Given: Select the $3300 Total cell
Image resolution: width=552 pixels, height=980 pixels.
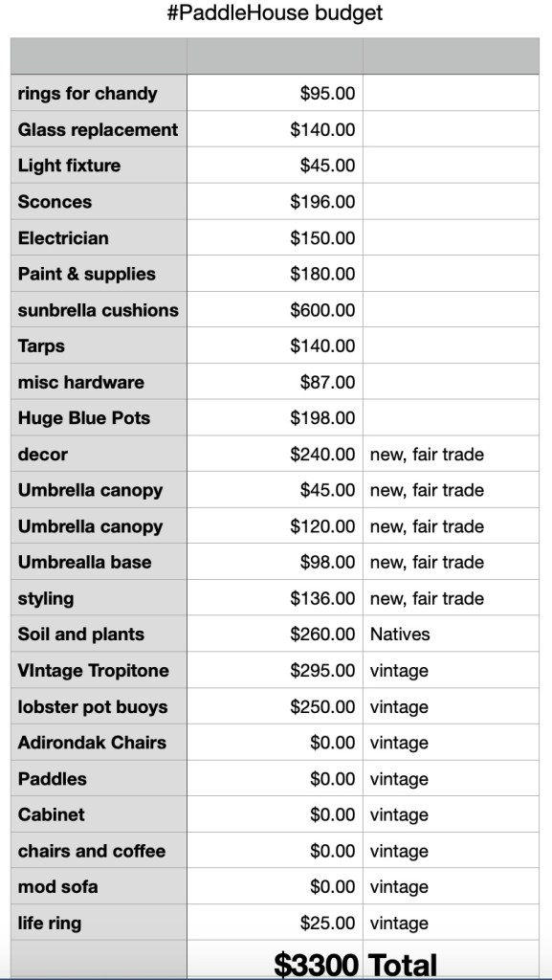Looking at the screenshot, I should tap(275, 961).
